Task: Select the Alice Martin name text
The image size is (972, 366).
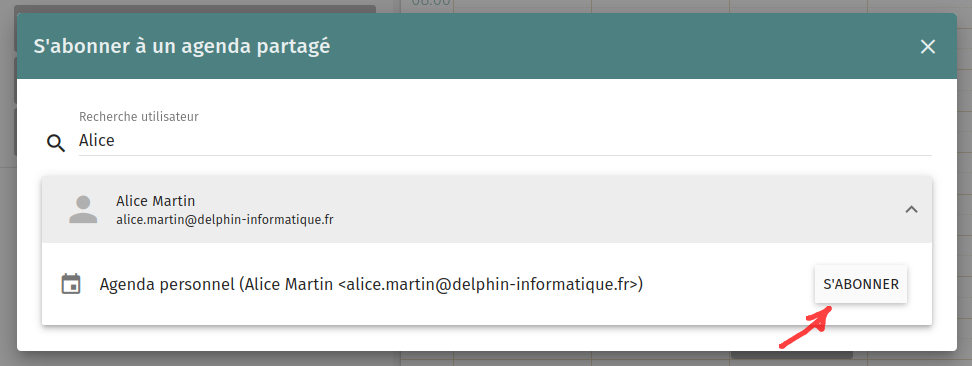Action: click(156, 201)
